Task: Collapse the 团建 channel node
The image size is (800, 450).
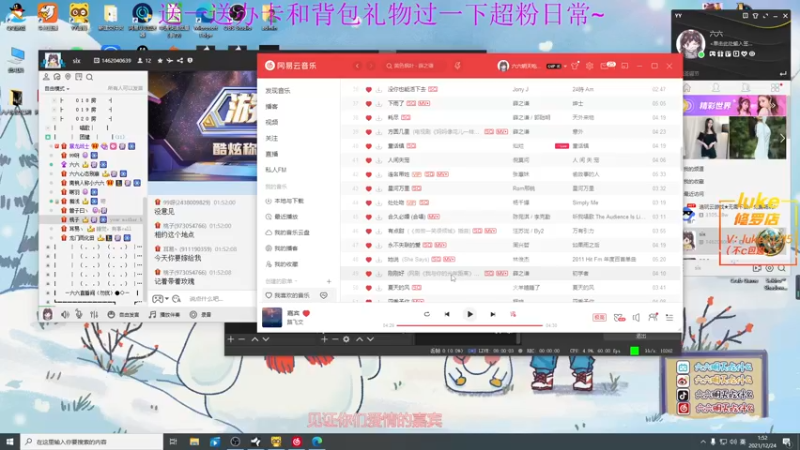Action: [48, 137]
